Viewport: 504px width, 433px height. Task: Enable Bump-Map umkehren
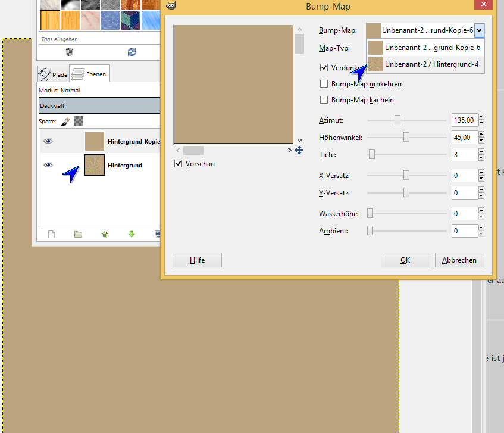tap(324, 83)
